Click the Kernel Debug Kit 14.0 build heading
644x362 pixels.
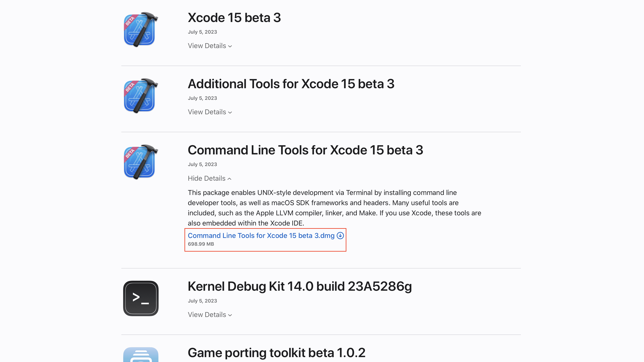click(x=300, y=287)
